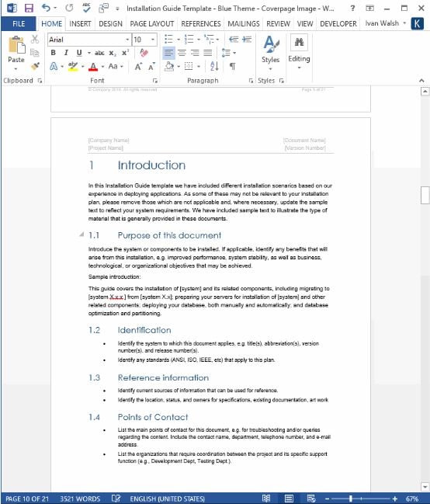Undo the last action
This screenshot has width=430, height=504.
point(47,8)
